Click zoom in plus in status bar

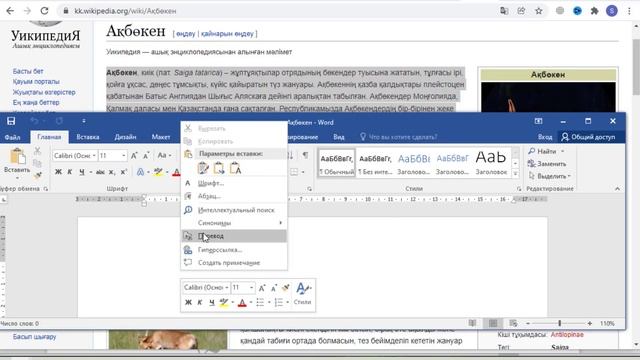(589, 323)
